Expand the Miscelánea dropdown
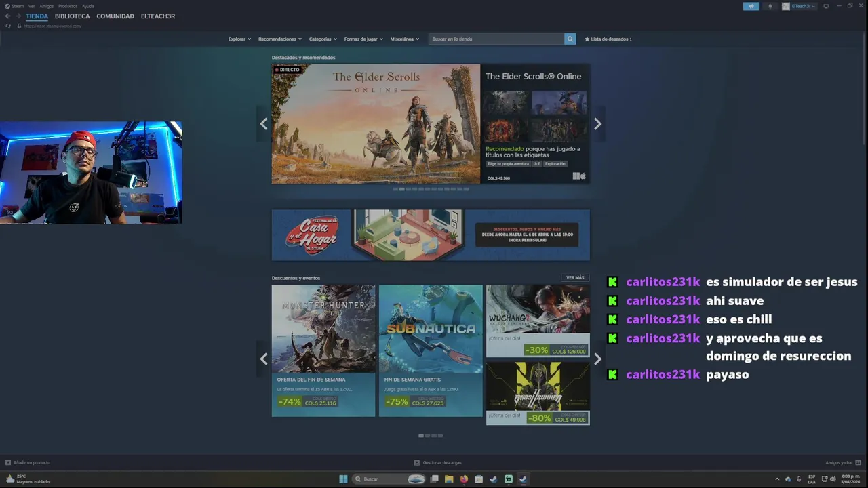Image resolution: width=868 pixels, height=488 pixels. point(405,39)
